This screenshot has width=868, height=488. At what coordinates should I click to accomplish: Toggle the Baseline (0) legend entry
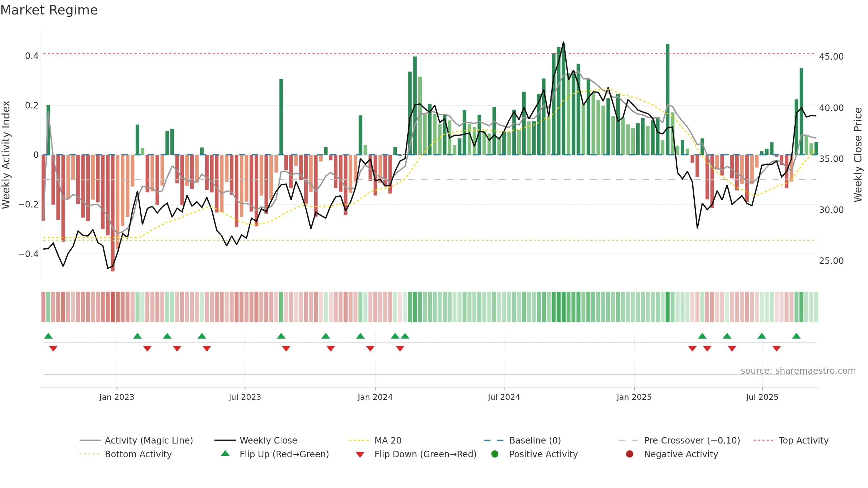[x=522, y=440]
